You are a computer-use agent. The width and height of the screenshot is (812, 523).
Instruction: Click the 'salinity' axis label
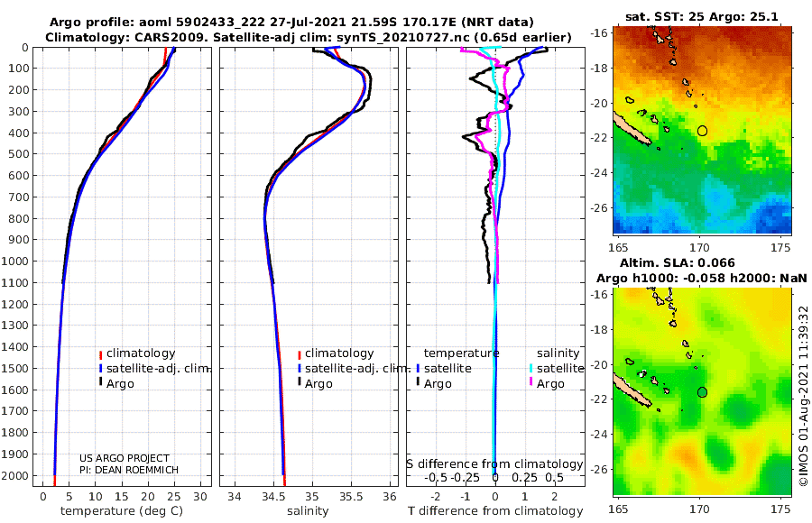308,511
